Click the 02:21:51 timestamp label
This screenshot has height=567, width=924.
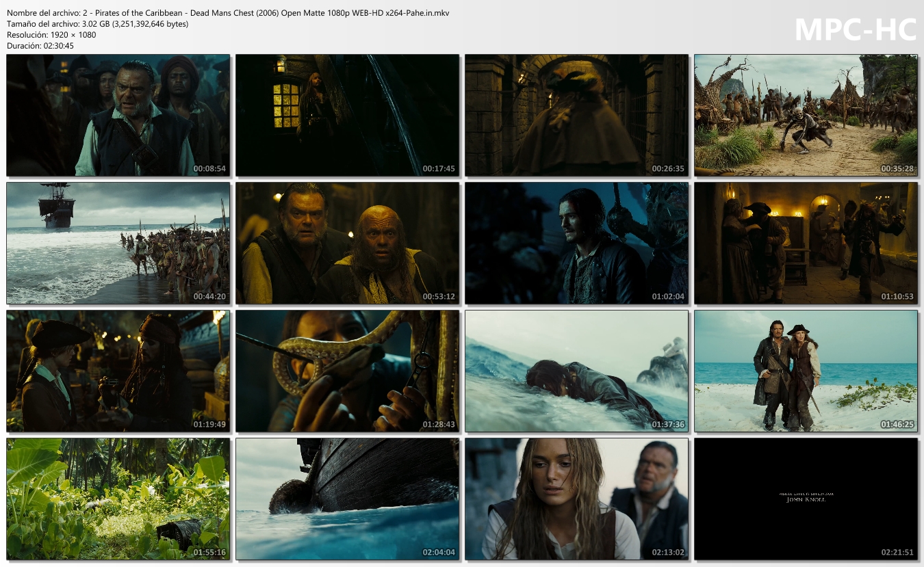click(897, 552)
